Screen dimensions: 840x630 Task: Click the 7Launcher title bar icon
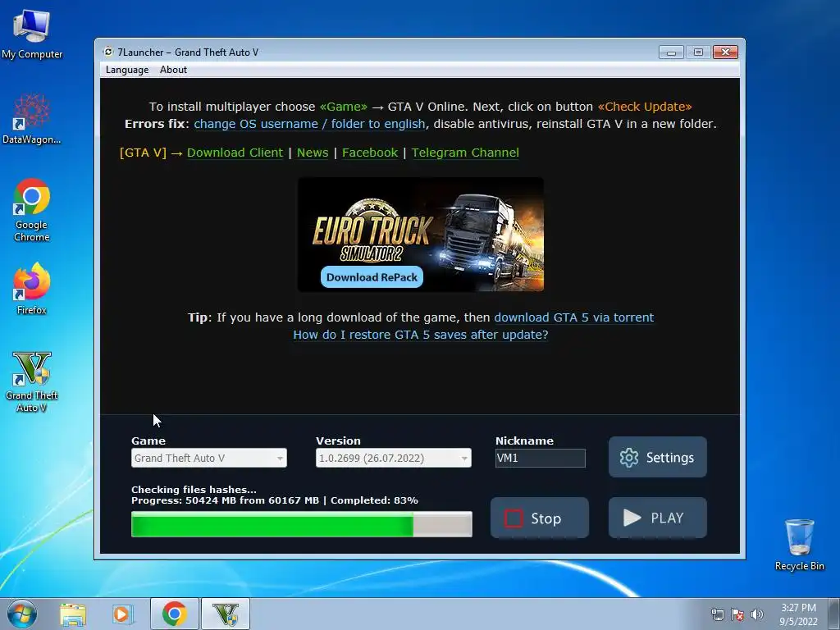[x=108, y=52]
